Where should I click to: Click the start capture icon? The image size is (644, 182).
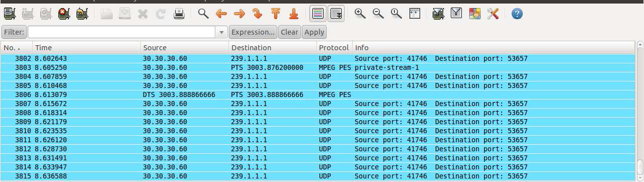(45, 14)
